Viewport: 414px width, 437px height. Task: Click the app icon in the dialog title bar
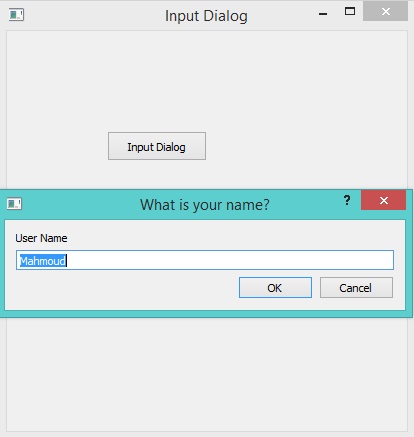coord(14,203)
